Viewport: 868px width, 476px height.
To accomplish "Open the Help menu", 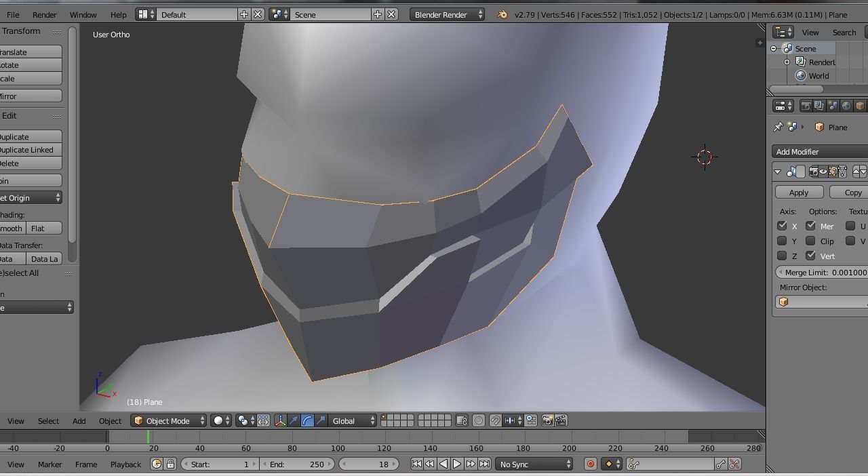I will tap(118, 14).
